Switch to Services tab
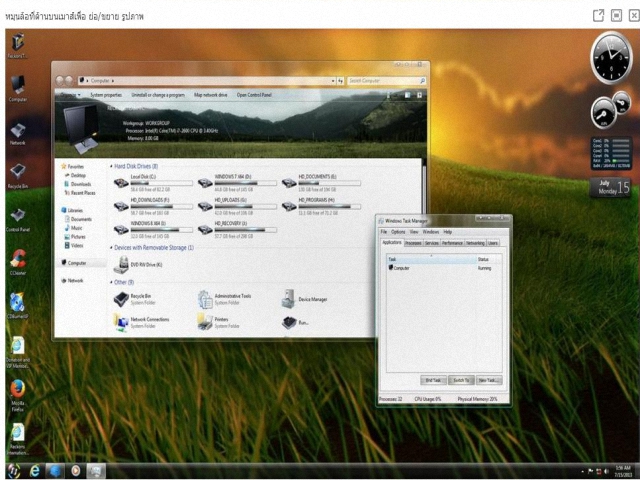The image size is (640, 480). (431, 243)
